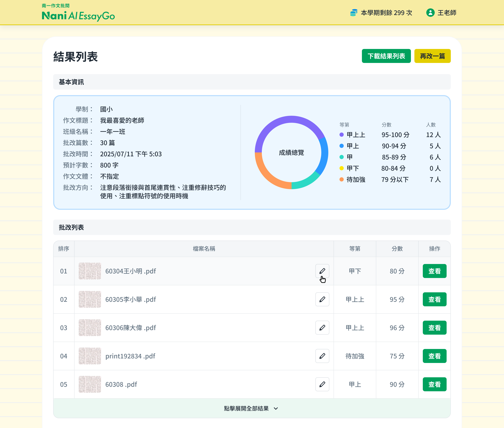
Task: Click the essay title 我最喜愛的老師
Action: tap(122, 120)
